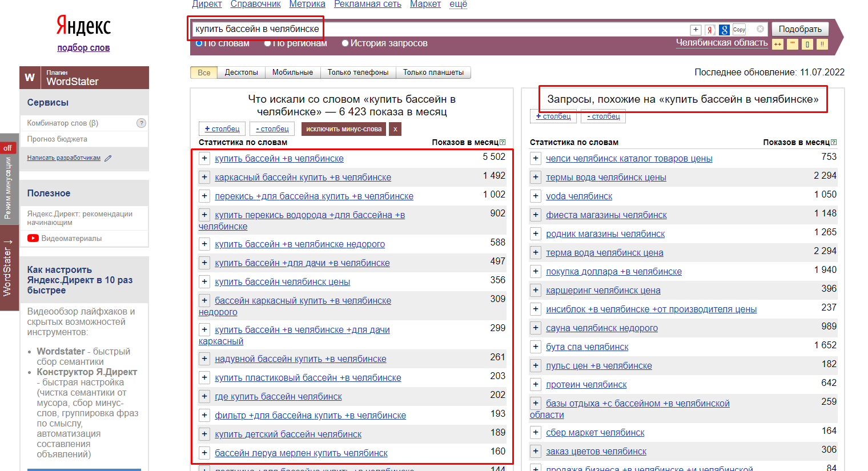Search the phrase in Google via blue g icon
This screenshot has width=868, height=471.
point(724,30)
